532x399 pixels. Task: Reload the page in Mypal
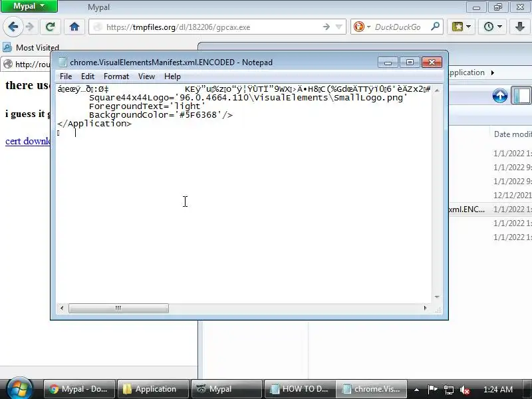click(51, 27)
